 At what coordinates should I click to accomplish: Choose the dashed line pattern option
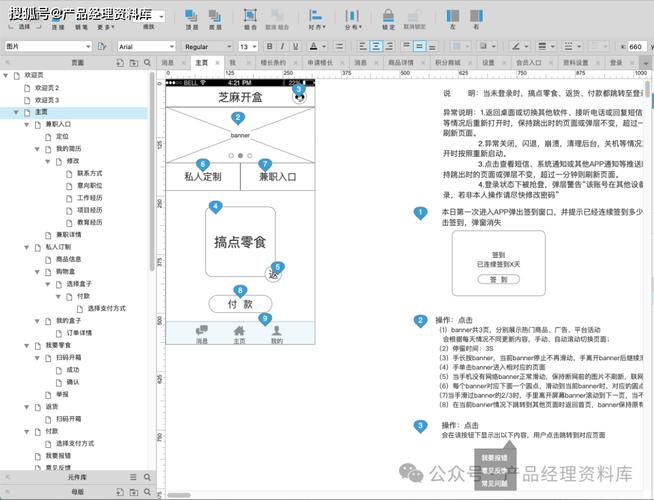click(x=568, y=46)
